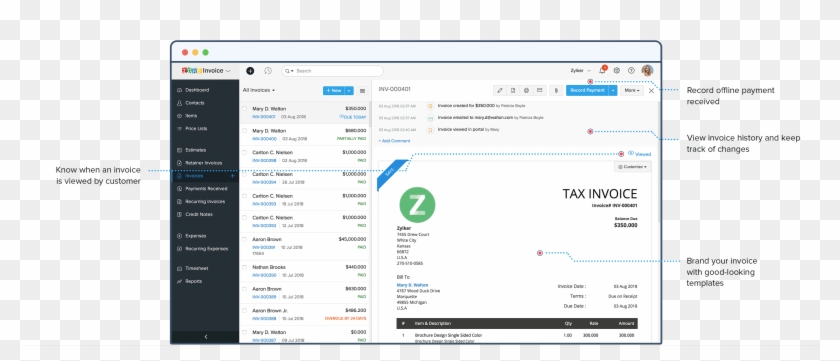The height and width of the screenshot is (361, 840).
Task: Open the recent history clock icon
Action: (268, 71)
